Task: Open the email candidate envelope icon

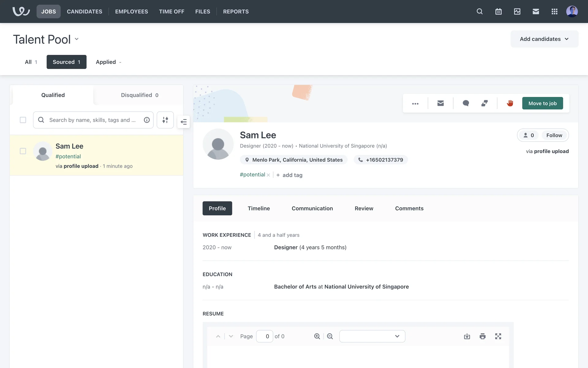Action: (440, 103)
